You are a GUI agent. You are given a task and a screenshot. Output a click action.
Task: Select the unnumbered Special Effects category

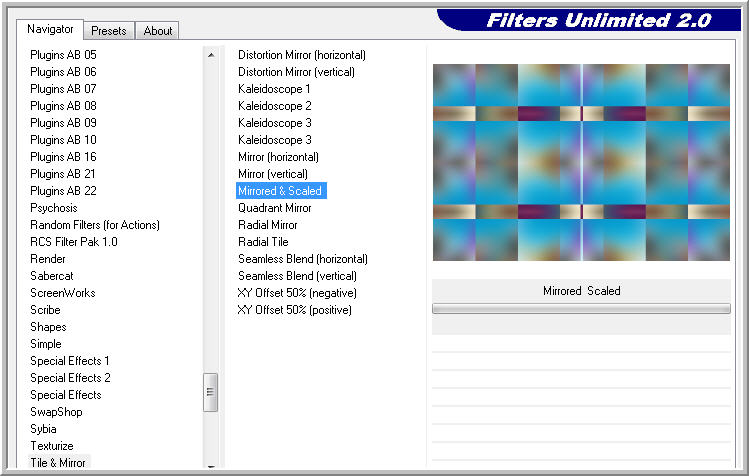(65, 395)
